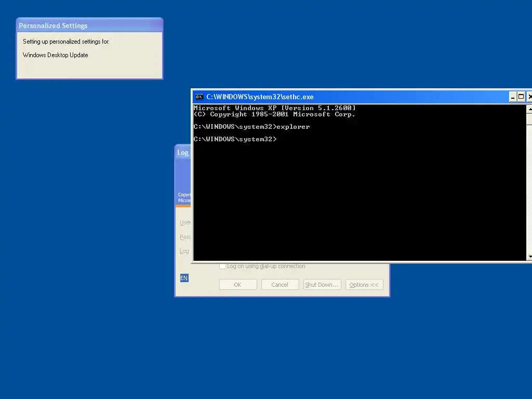Minimize the sethc.exe command window
The height and width of the screenshot is (399, 532).
513,97
